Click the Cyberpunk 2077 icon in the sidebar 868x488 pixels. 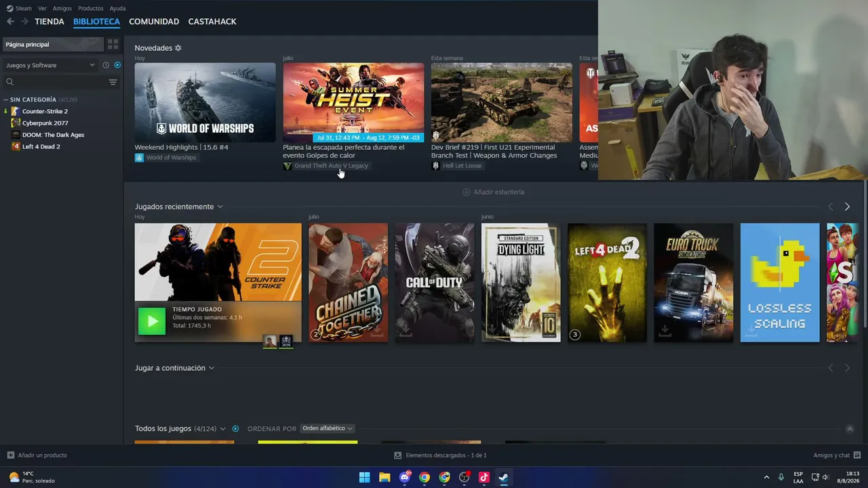[x=16, y=123]
